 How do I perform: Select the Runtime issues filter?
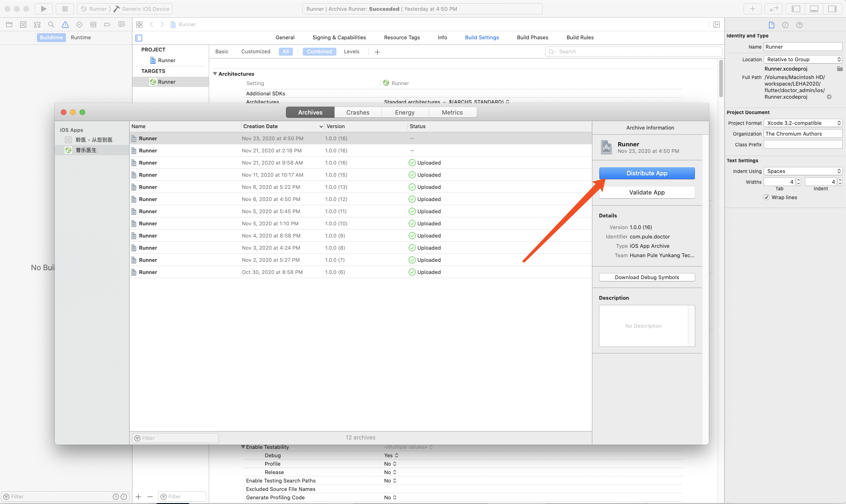click(x=80, y=37)
